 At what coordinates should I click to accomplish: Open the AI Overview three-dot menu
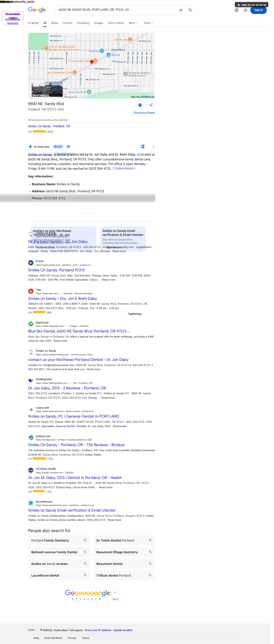point(153,147)
